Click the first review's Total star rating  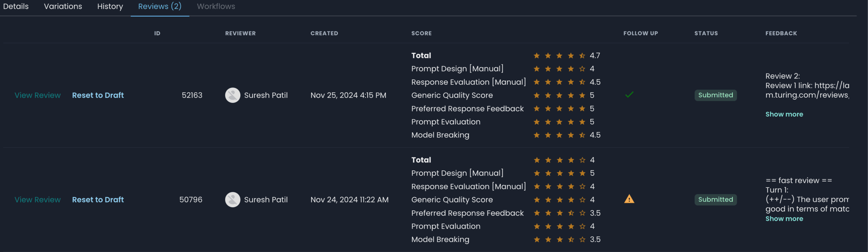pyautogui.click(x=559, y=56)
